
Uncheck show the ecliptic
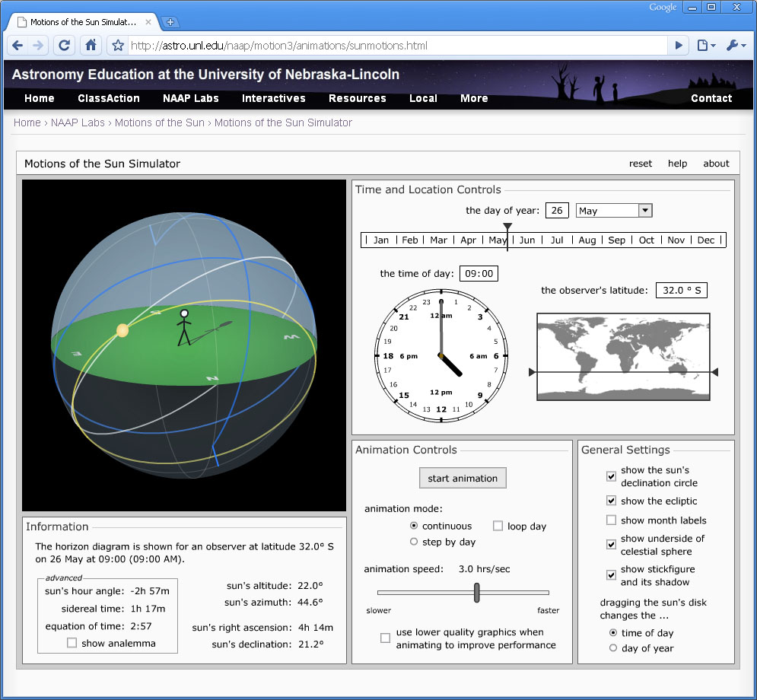[611, 501]
